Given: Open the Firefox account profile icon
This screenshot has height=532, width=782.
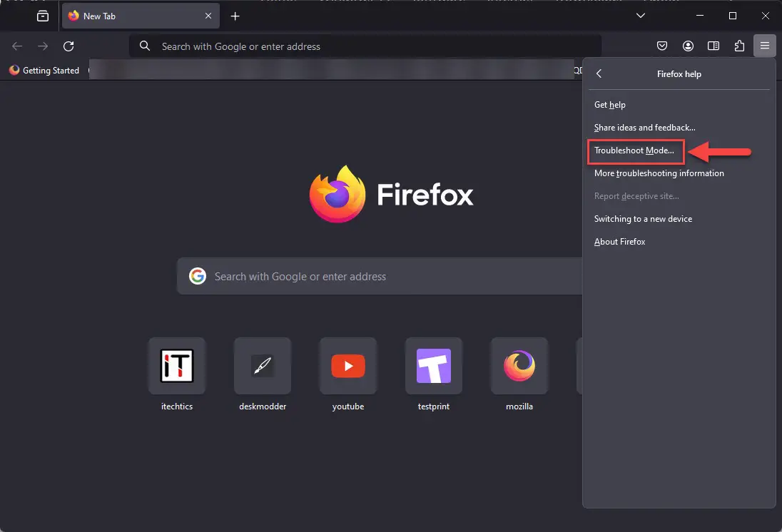Looking at the screenshot, I should (688, 46).
